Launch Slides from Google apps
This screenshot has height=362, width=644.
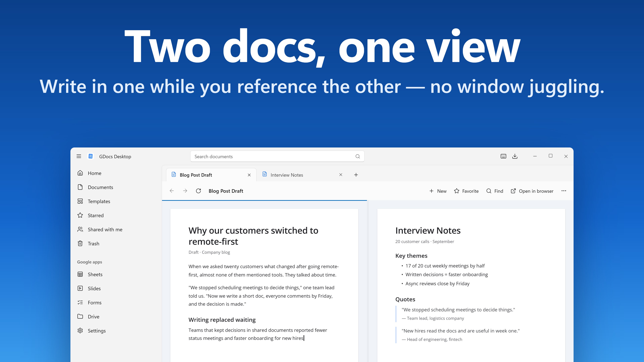pos(116,288)
